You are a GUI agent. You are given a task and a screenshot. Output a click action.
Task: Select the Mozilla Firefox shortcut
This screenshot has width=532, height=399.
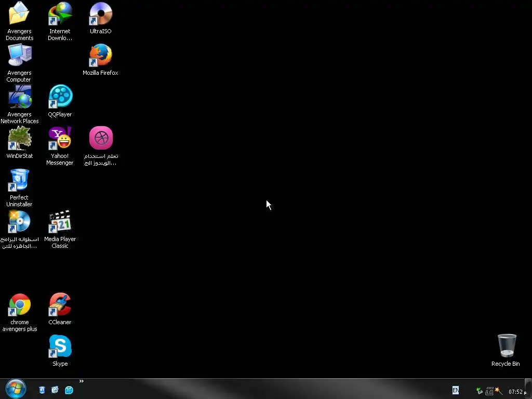click(100, 55)
